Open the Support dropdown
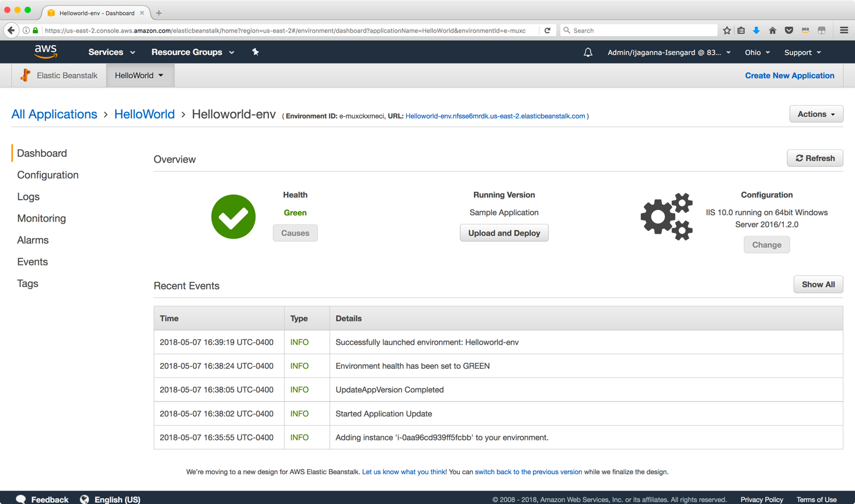This screenshot has width=855, height=504. pos(802,52)
